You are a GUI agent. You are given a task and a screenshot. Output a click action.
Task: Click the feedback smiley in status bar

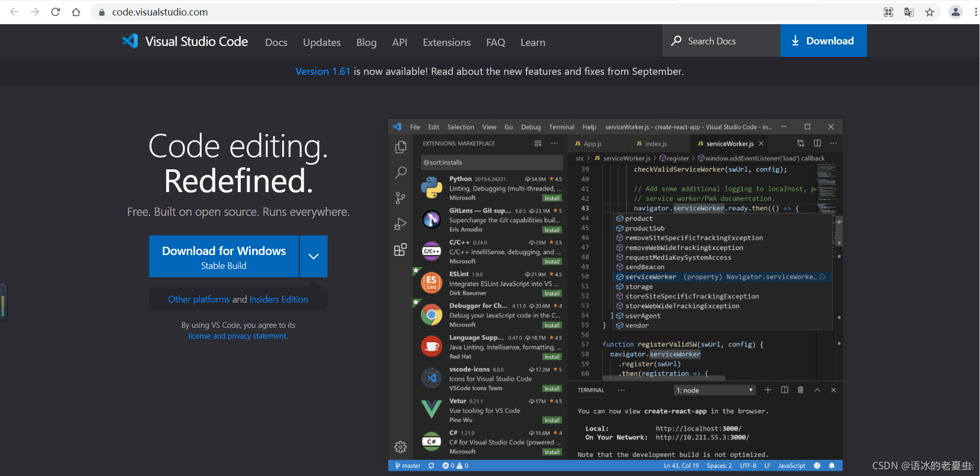pos(817,466)
